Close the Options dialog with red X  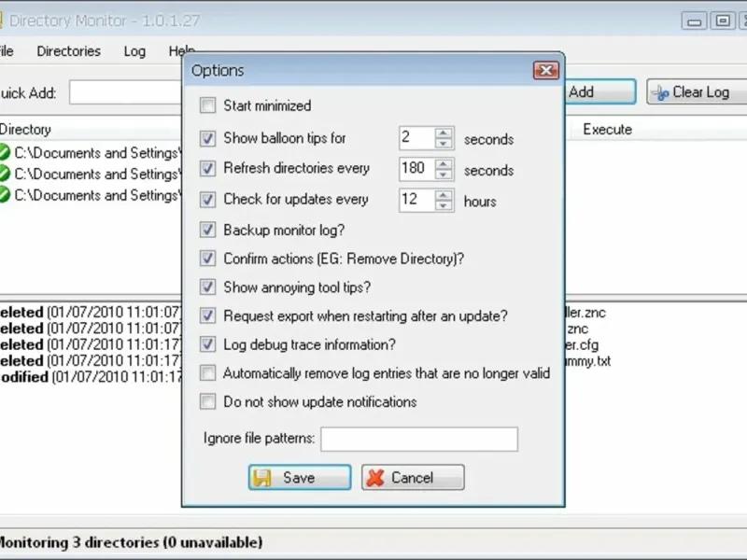(x=546, y=71)
